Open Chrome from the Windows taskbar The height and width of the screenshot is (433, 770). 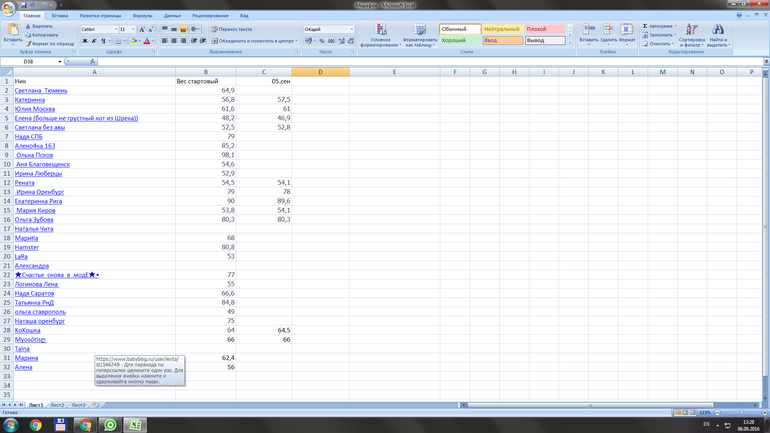click(x=35, y=425)
